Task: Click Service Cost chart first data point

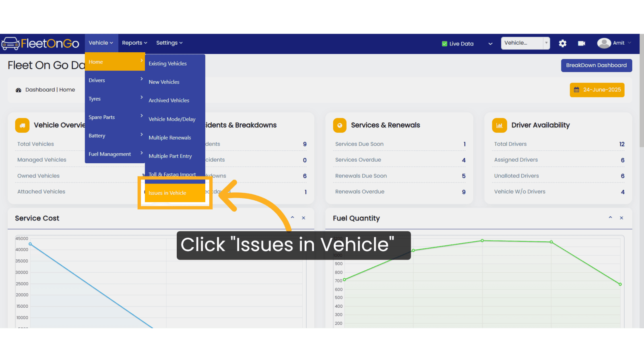Action: [x=30, y=244]
